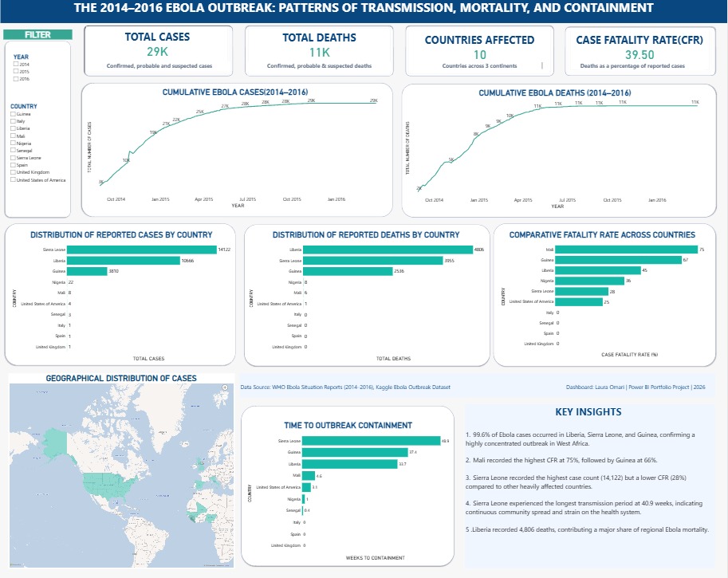
Task: Tick the 2015 year filter checkbox
Action: [x=16, y=72]
